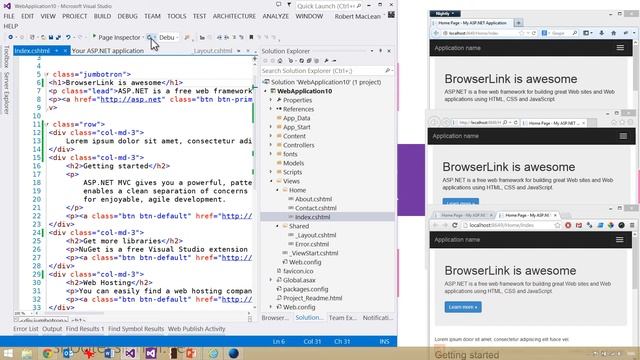Open hamburger menu in Nightly browser page
This screenshot has height=360, width=640.
point(620,48)
